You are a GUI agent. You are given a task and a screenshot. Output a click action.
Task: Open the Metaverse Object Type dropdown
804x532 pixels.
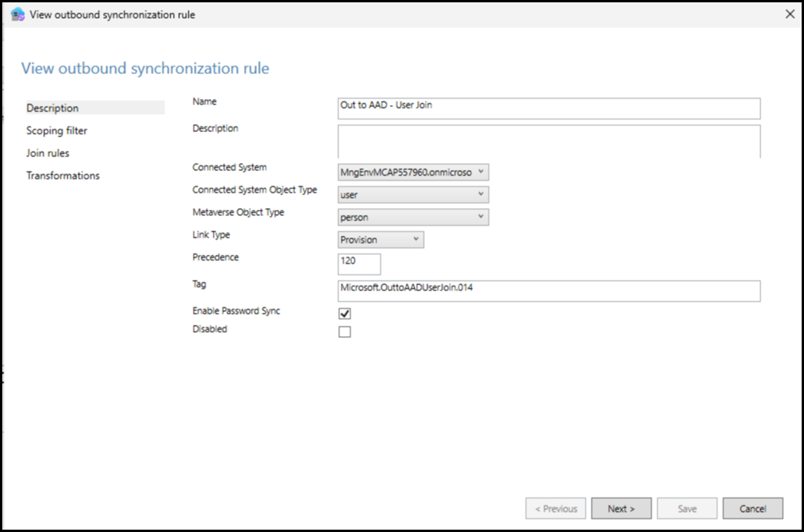(413, 218)
